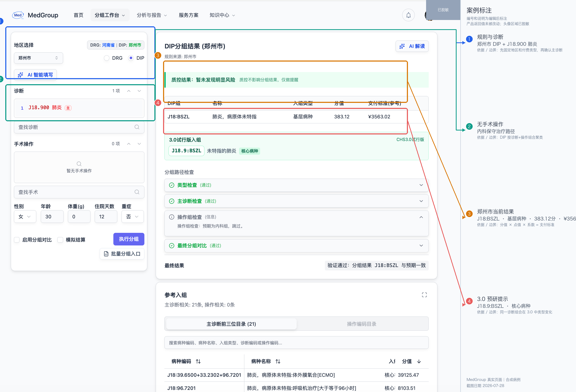576x392 pixels.
Task: Sort by 分值 column down arrow
Action: (x=419, y=361)
